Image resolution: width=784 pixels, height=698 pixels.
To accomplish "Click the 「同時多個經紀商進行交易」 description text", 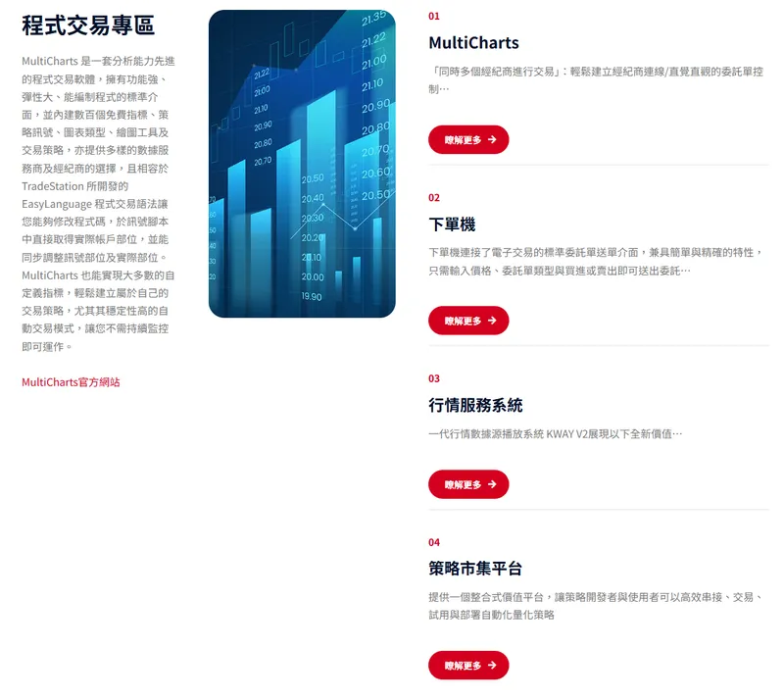I will click(596, 80).
